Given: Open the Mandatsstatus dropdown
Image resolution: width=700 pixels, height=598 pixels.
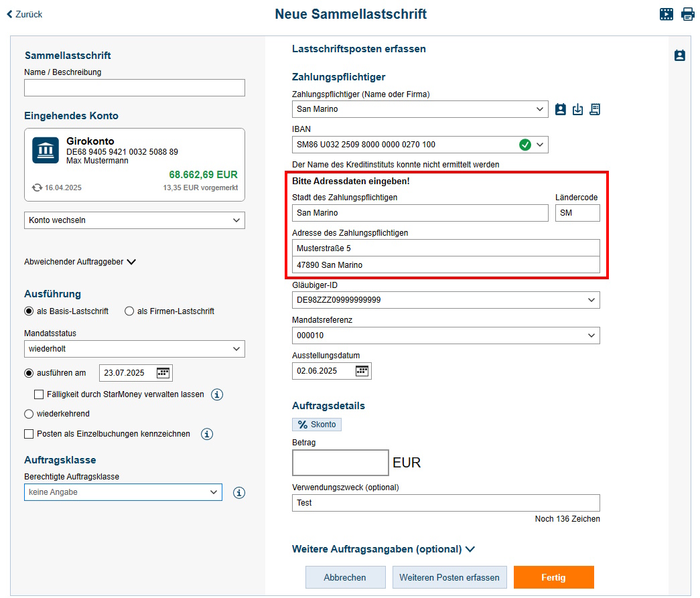Looking at the screenshot, I should click(135, 349).
